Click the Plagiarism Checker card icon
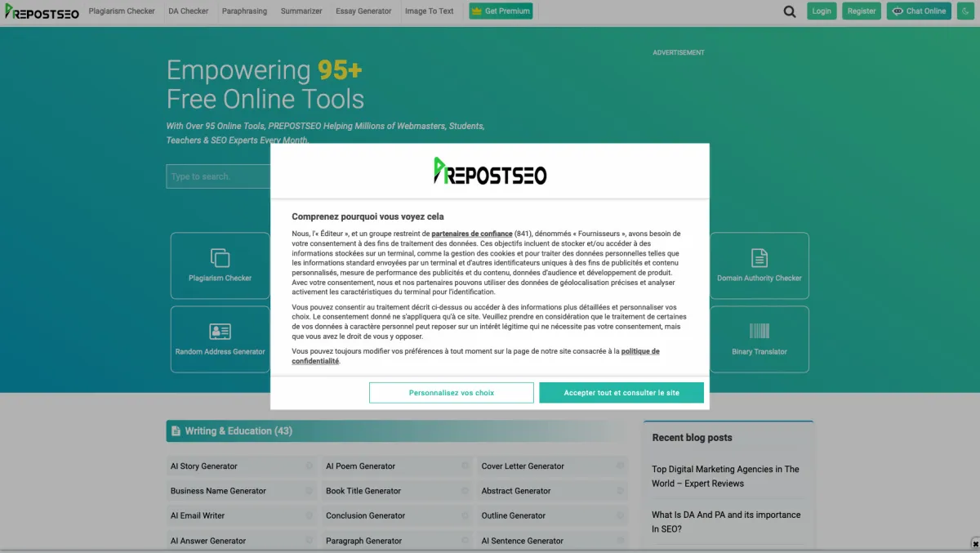This screenshot has height=553, width=980. [x=220, y=258]
